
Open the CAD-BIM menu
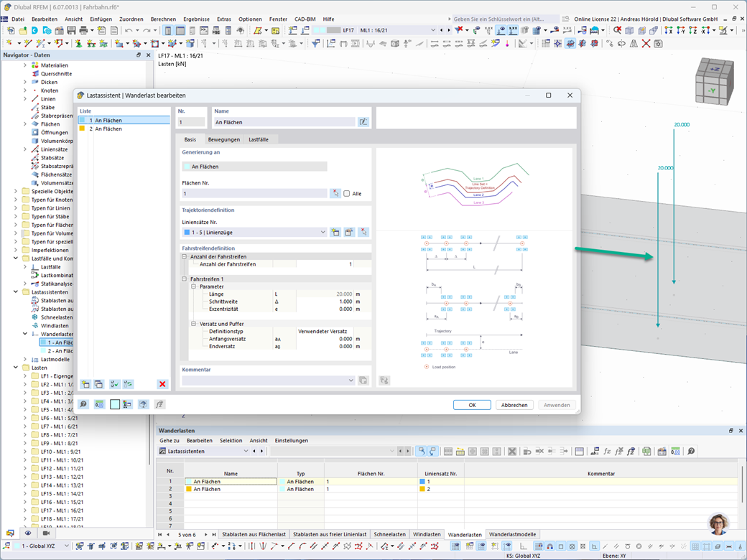pos(305,19)
